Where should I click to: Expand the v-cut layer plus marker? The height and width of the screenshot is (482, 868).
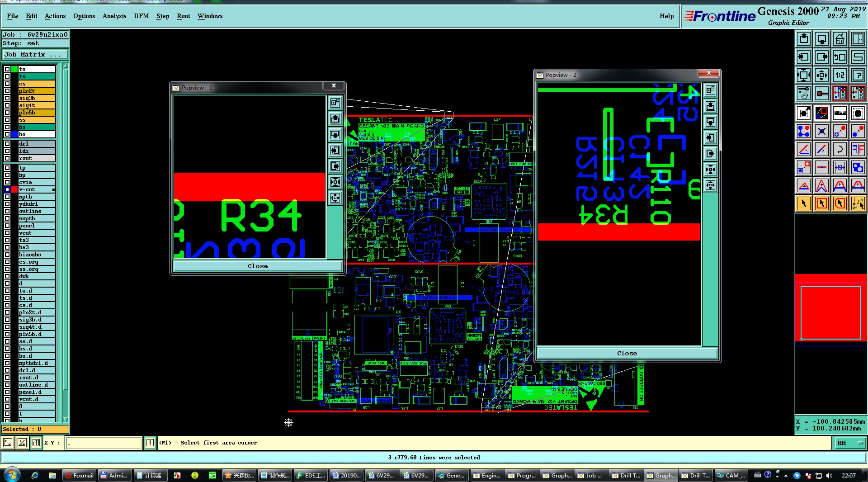tap(53, 189)
